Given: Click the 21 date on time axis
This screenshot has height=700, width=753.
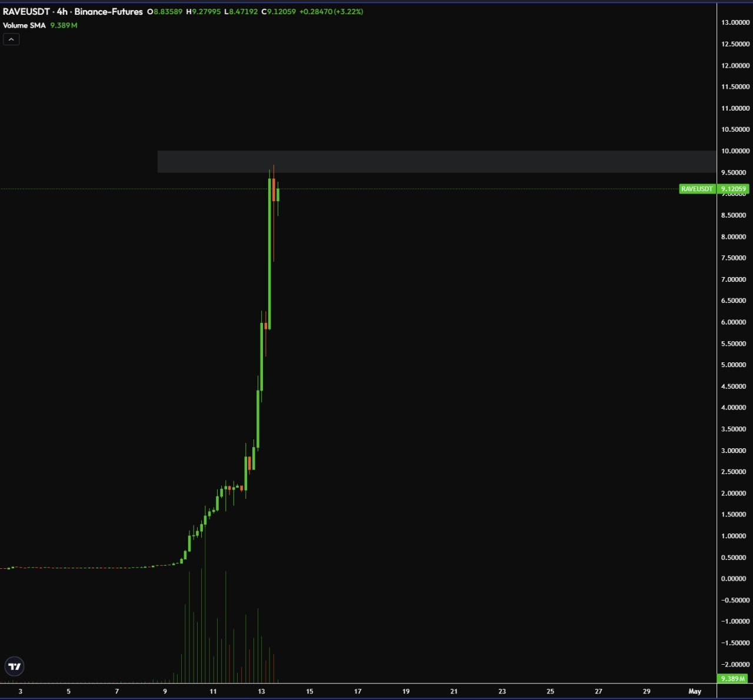Looking at the screenshot, I should click(454, 691).
